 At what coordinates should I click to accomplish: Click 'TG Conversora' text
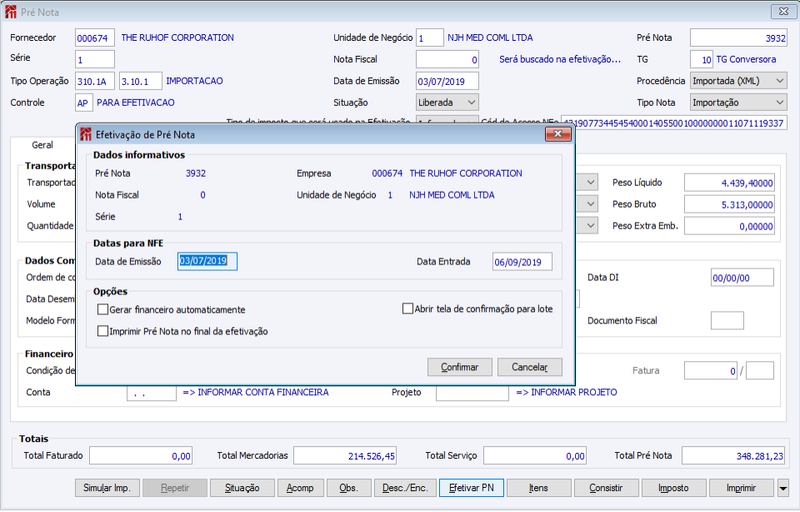[x=746, y=59]
